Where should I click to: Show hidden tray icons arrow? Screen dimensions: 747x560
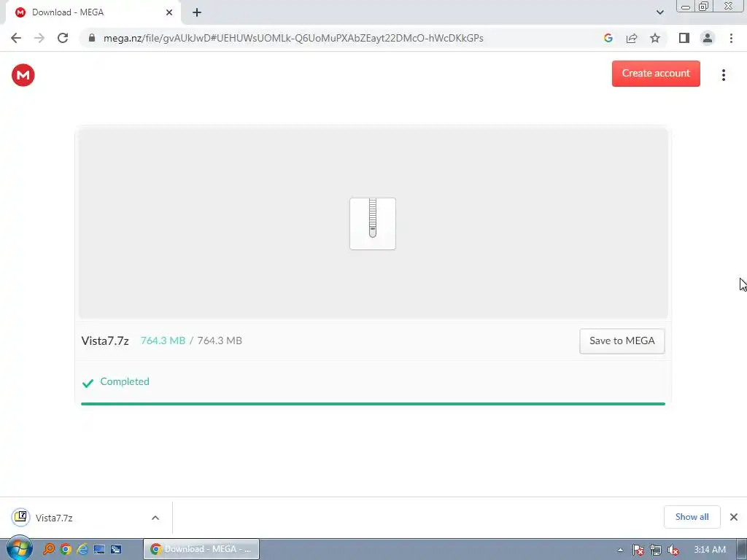click(620, 550)
